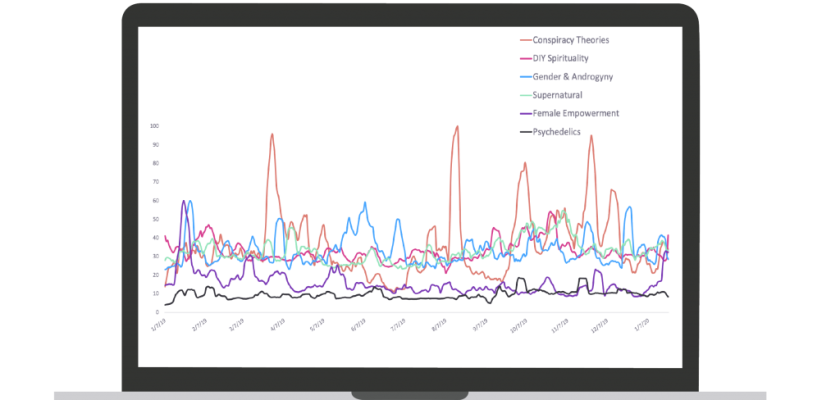Click the last date label on x-axis
This screenshot has width=840, height=400.
[x=643, y=325]
